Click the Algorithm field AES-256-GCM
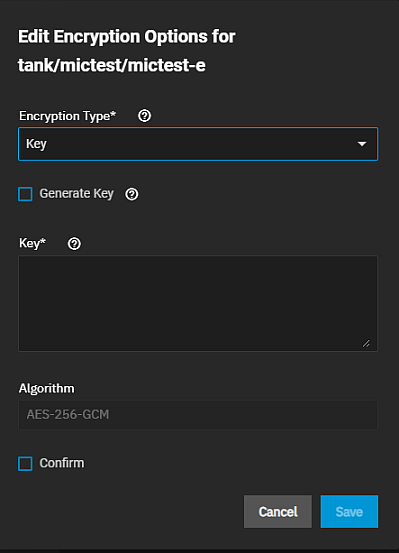The width and height of the screenshot is (399, 553). [198, 415]
